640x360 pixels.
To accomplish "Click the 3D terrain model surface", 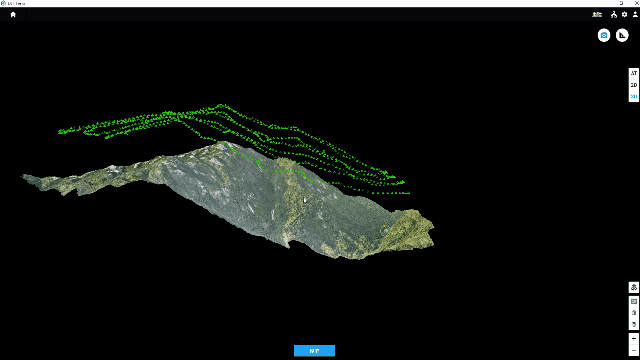I will [245, 196].
